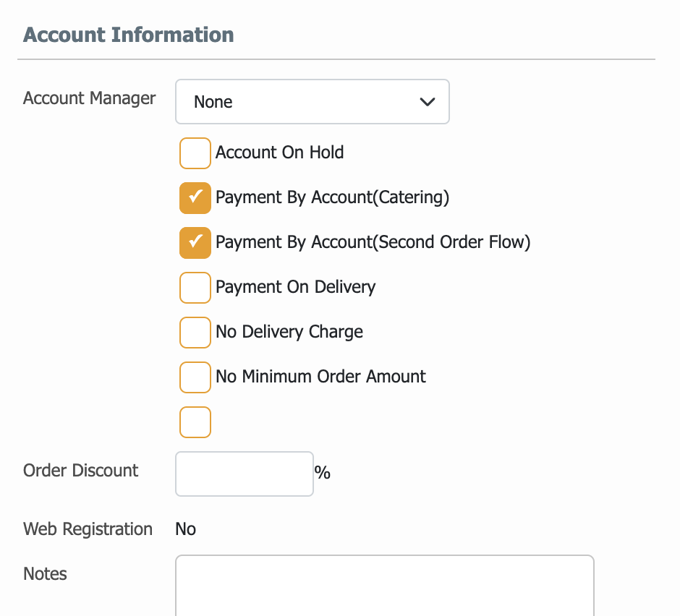Click the No Minimum Order Amount label
680x616 pixels.
click(321, 376)
